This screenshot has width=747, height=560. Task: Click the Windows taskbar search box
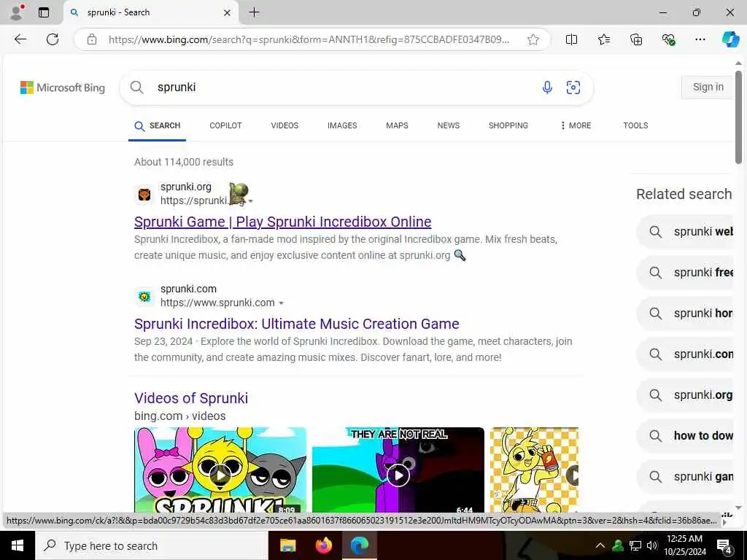click(152, 545)
